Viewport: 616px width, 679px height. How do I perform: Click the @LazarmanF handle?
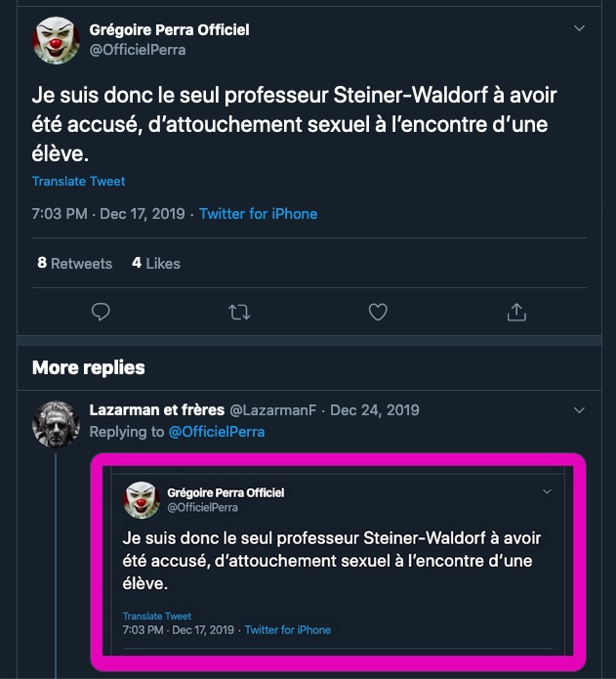(x=272, y=410)
